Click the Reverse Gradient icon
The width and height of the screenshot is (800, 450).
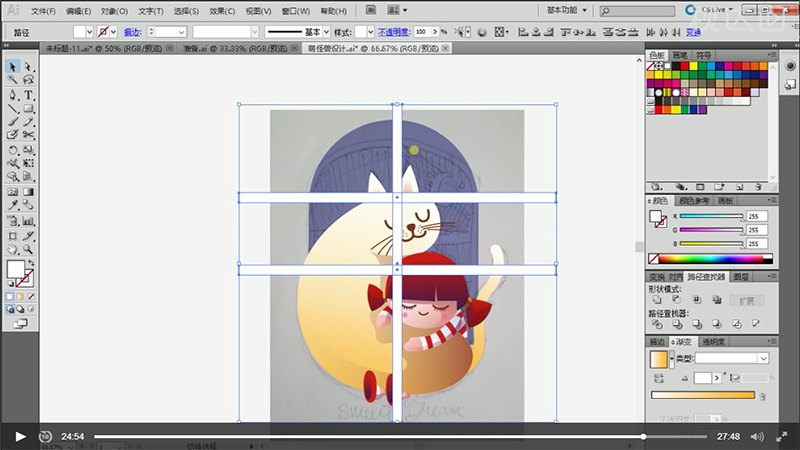point(659,378)
